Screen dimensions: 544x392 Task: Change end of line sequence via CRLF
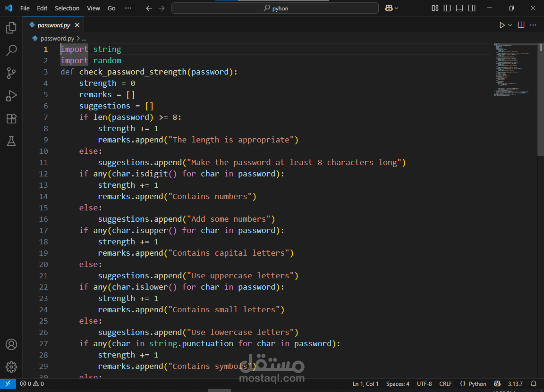(445, 384)
